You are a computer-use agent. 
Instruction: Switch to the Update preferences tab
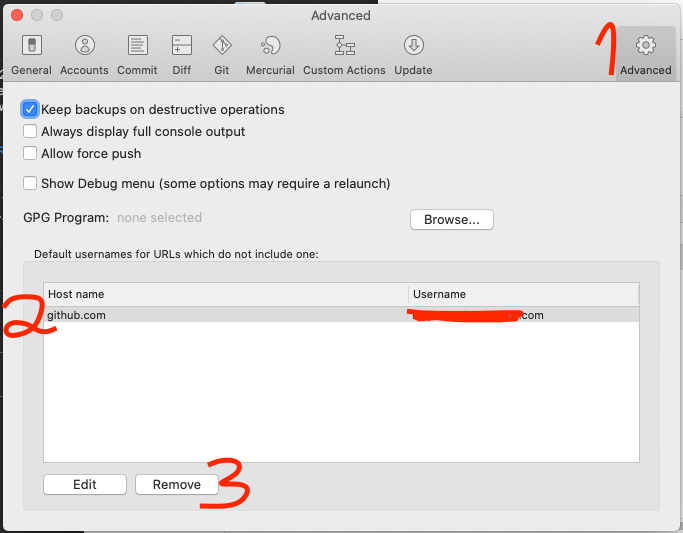413,55
